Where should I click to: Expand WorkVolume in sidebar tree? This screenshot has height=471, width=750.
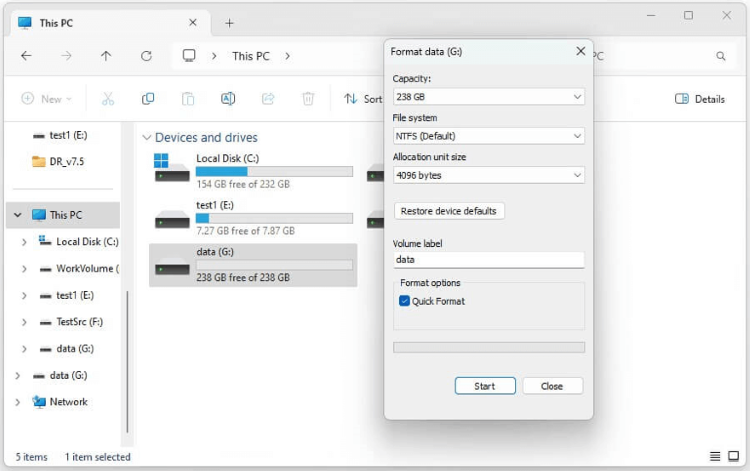(24, 269)
